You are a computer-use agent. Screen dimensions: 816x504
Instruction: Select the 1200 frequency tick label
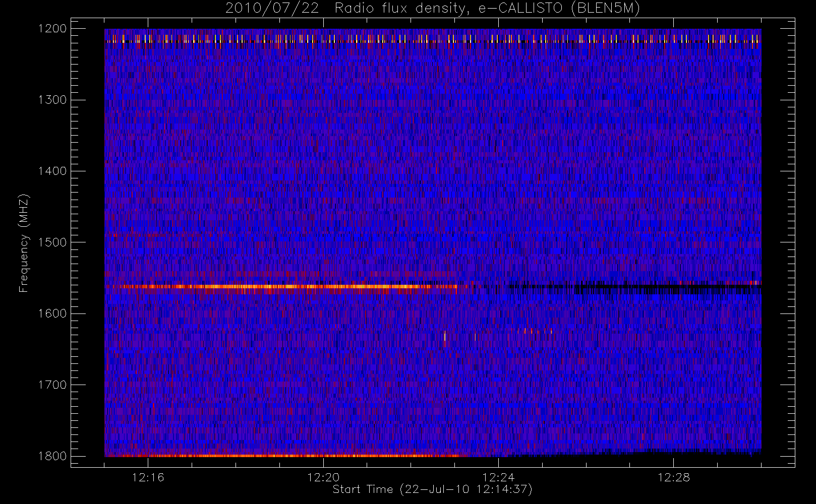(52, 29)
